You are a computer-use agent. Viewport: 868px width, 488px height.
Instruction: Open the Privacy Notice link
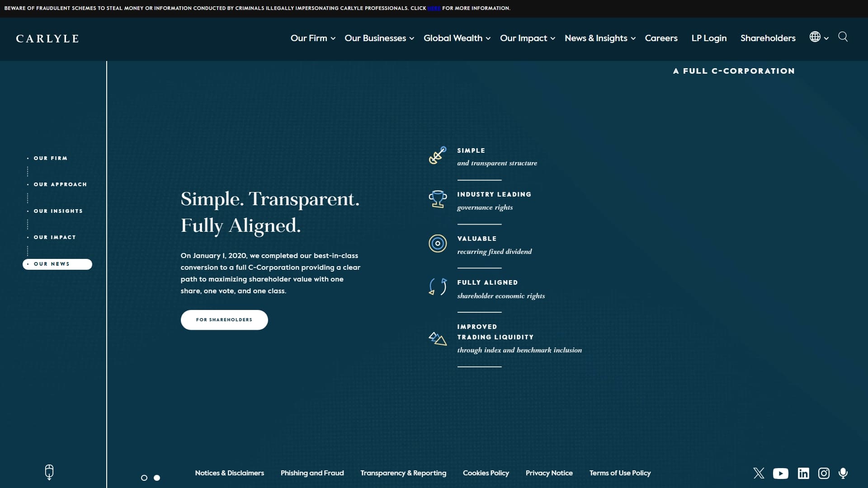[549, 473]
